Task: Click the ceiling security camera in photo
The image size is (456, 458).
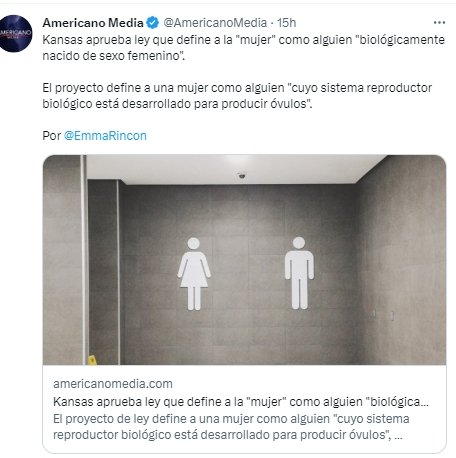Action: 242,175
